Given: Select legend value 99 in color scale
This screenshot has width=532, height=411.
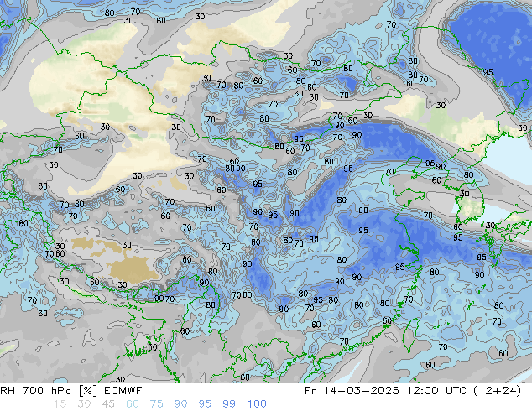Looking at the screenshot, I should click(229, 404).
